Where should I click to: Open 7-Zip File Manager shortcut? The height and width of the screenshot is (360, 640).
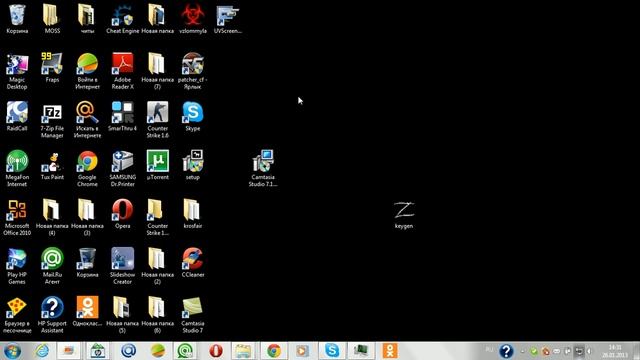(x=52, y=120)
